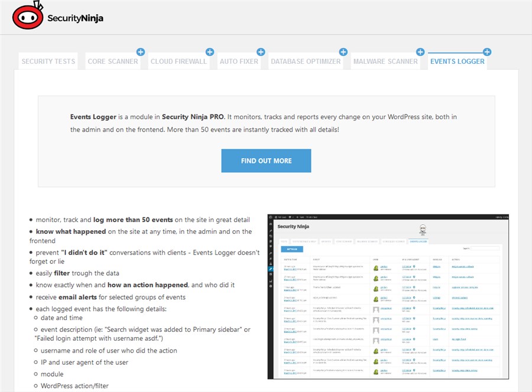Open the Events Logger screenshot preview
The width and height of the screenshot is (532, 392).
[388, 297]
